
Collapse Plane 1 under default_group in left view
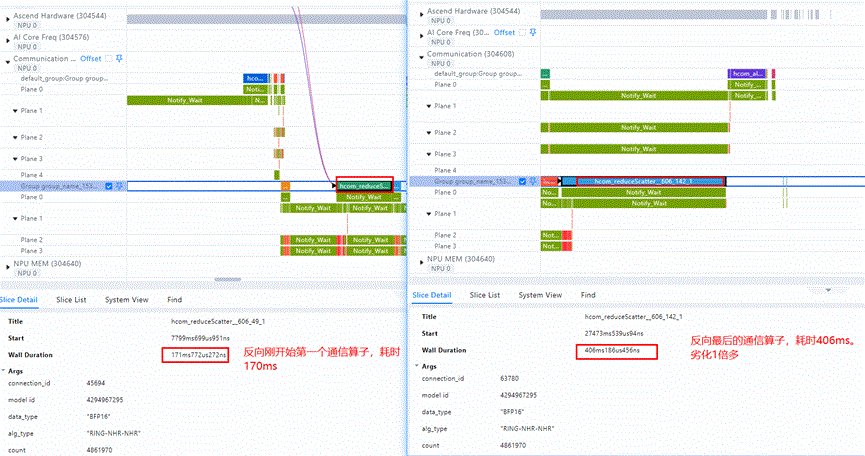15,111
